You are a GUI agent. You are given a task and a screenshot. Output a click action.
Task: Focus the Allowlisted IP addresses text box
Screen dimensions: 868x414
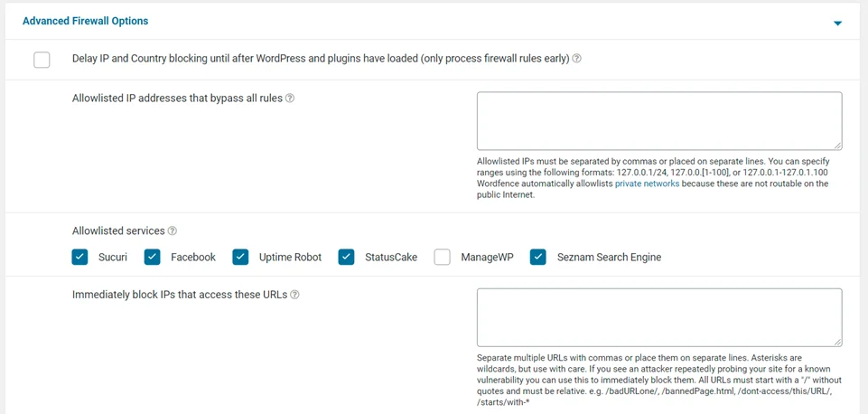[659, 120]
